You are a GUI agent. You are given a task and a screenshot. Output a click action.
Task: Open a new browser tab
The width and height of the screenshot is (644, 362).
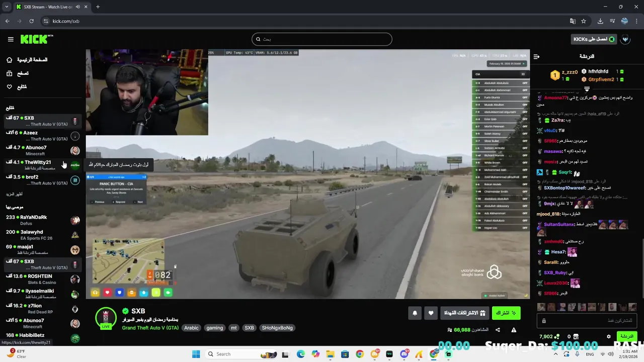pos(98,7)
